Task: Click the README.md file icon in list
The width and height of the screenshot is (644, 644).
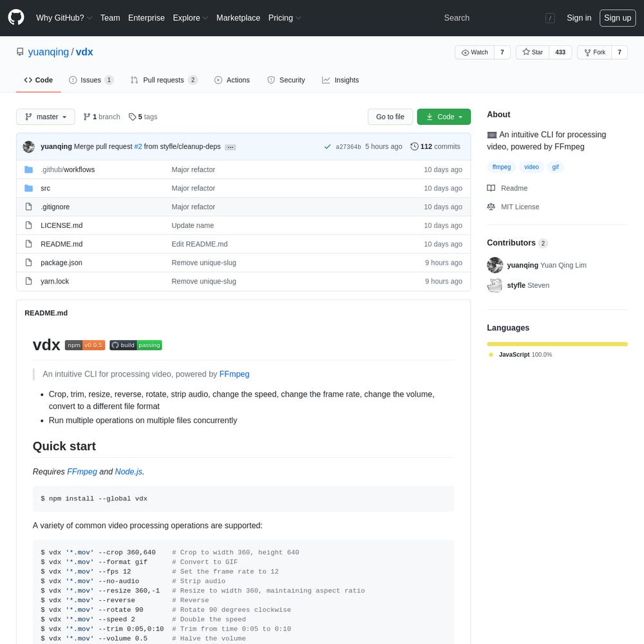Action: tap(28, 244)
